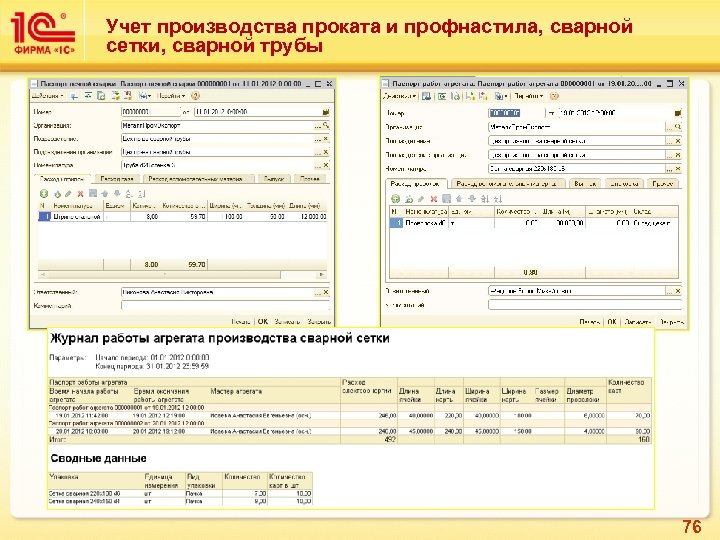Move row up in the left window table
720x540 pixels.
pyautogui.click(x=105, y=194)
